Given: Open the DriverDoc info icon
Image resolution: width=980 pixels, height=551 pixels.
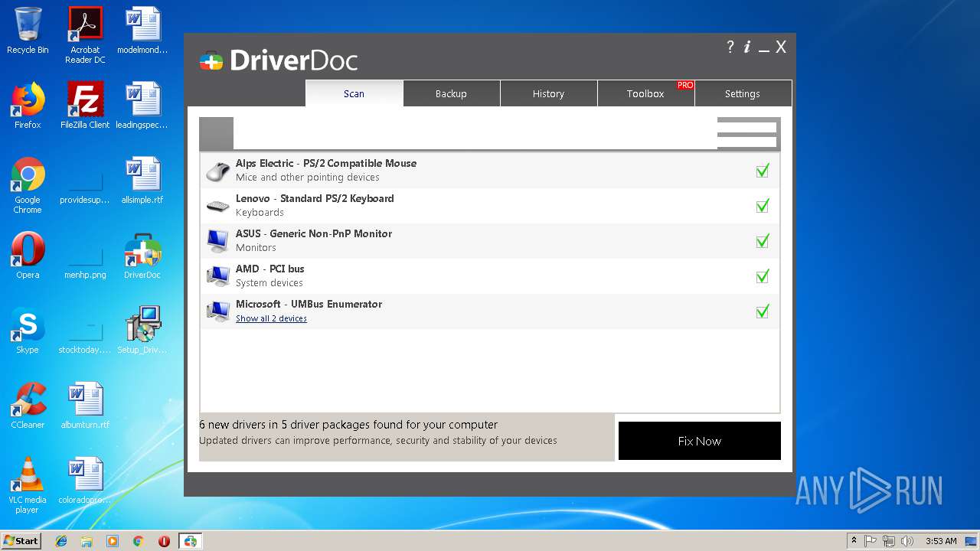Looking at the screenshot, I should pos(747,47).
